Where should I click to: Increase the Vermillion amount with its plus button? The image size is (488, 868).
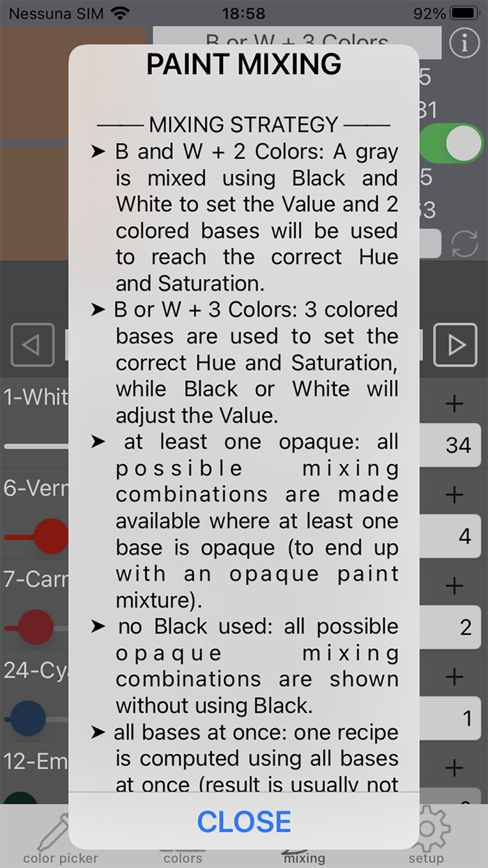454,494
